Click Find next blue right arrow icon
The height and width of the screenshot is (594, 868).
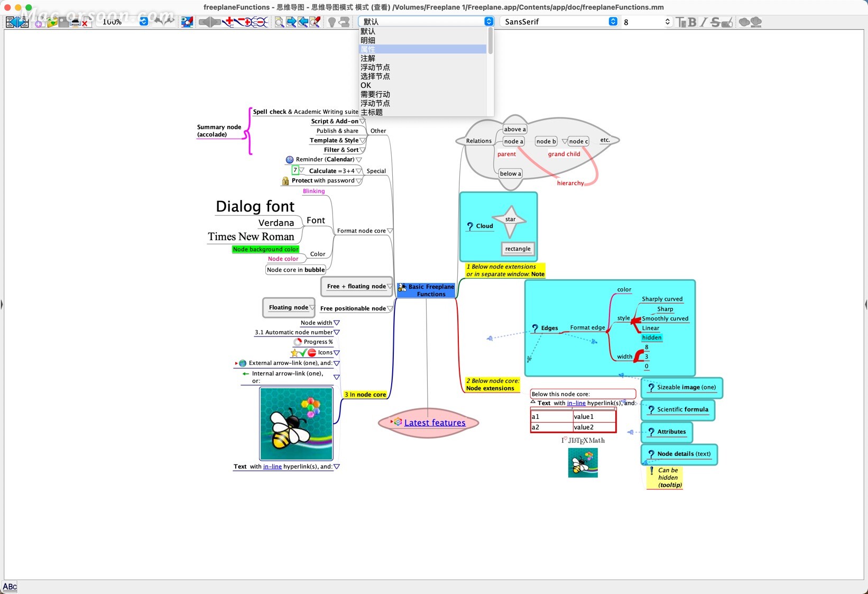pyautogui.click(x=291, y=22)
